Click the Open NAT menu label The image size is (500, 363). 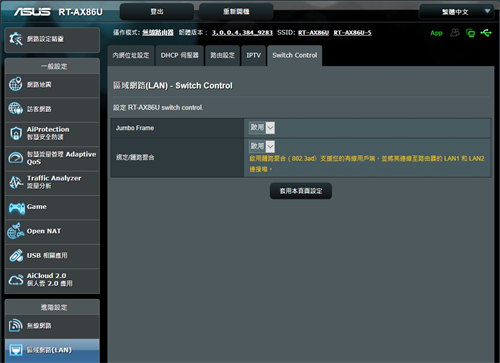pyautogui.click(x=44, y=231)
